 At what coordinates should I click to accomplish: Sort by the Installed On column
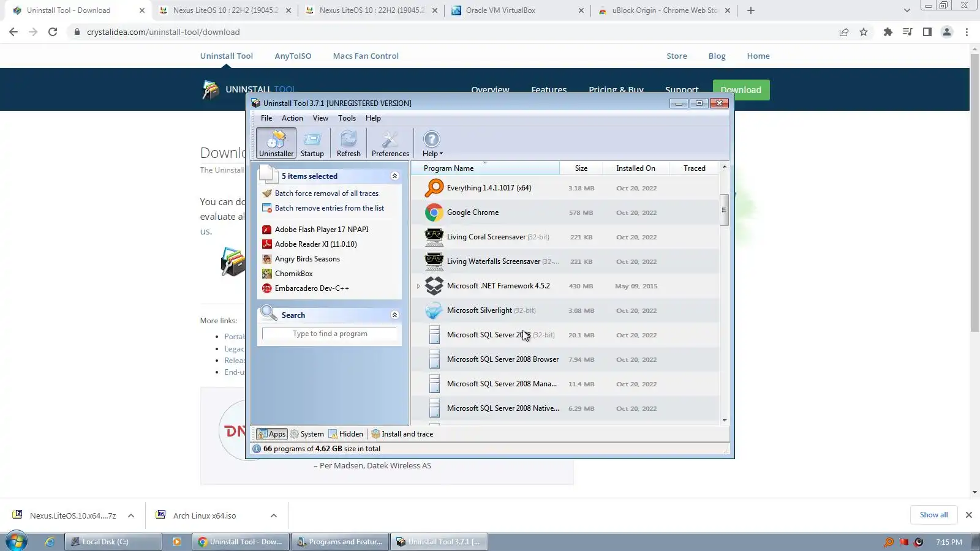click(x=635, y=168)
